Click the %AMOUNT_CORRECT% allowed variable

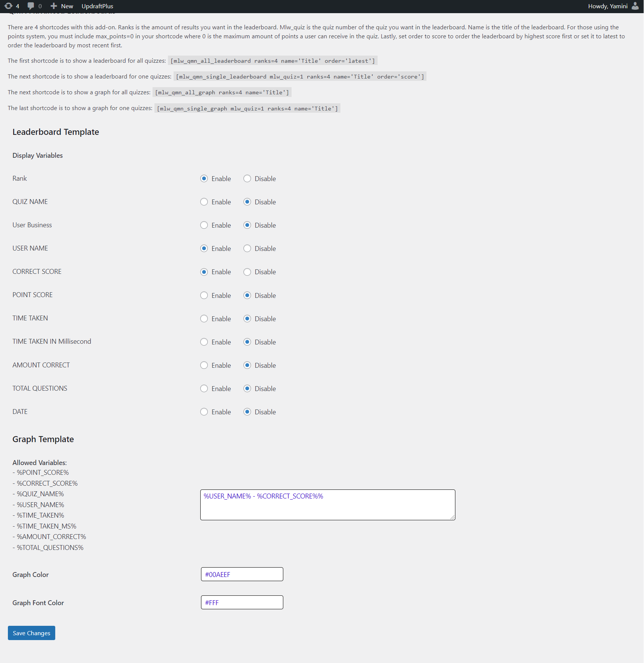pos(51,537)
